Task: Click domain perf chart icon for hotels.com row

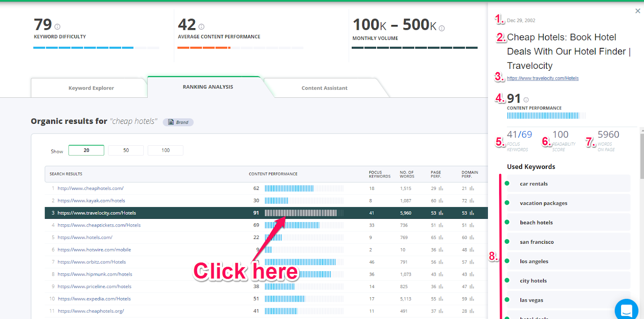Action: tap(472, 237)
